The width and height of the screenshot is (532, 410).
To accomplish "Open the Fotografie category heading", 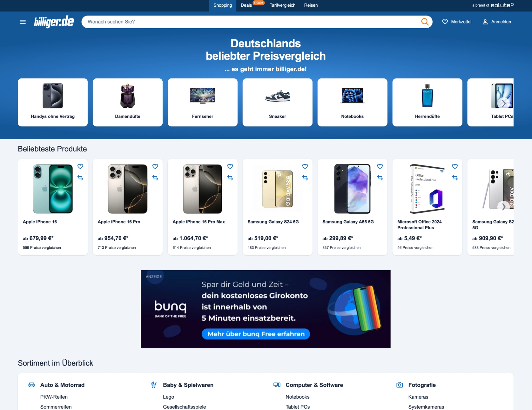I will point(422,385).
